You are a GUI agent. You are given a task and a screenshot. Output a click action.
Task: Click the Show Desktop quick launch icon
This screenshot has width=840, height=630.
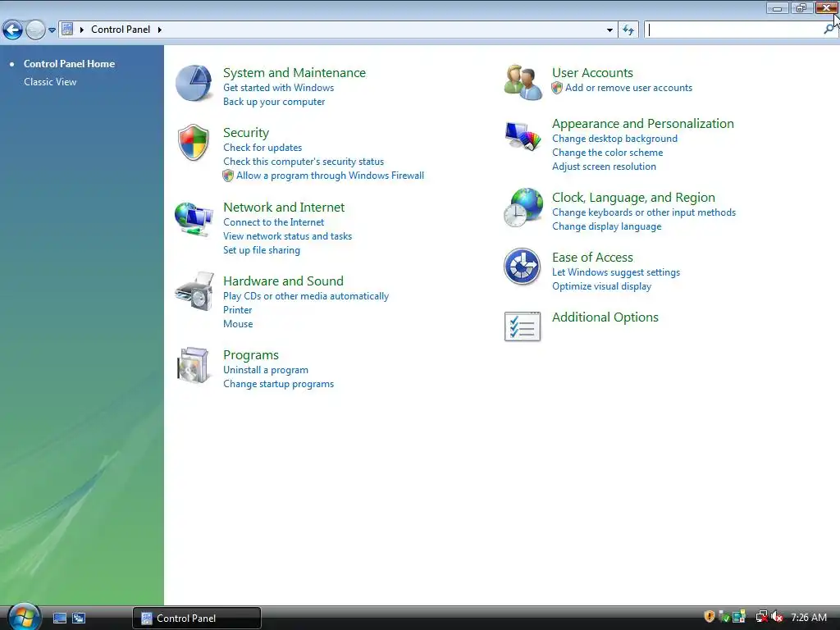coord(59,619)
